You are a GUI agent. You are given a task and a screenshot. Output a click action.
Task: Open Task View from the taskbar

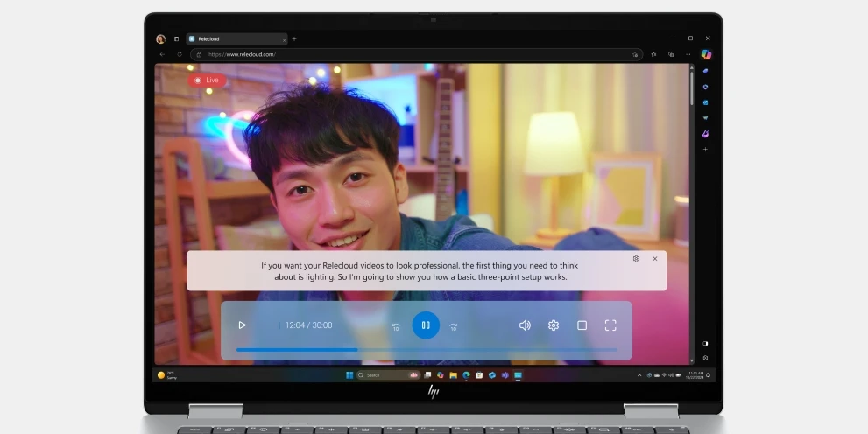[x=427, y=374]
